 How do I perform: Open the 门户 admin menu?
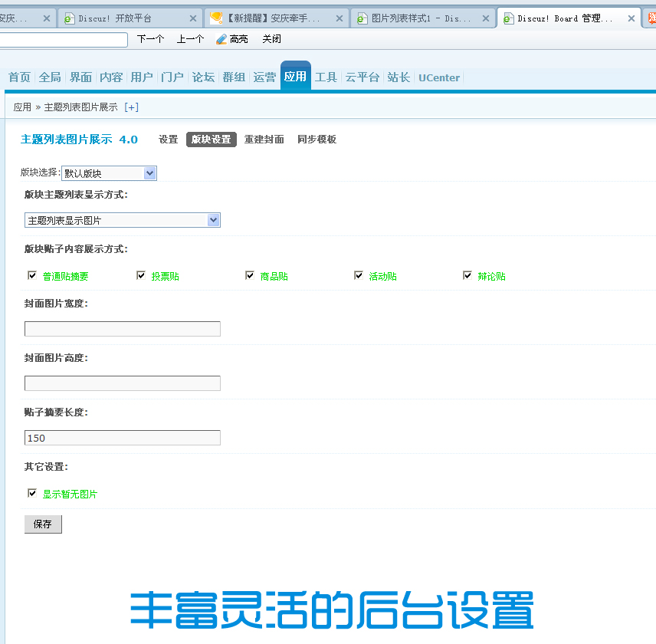(x=172, y=77)
